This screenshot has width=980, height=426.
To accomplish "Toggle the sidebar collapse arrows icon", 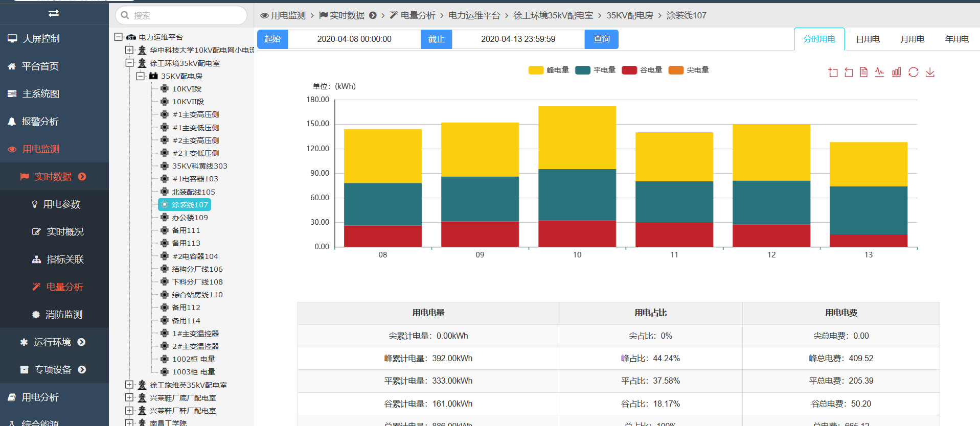I will [x=54, y=13].
